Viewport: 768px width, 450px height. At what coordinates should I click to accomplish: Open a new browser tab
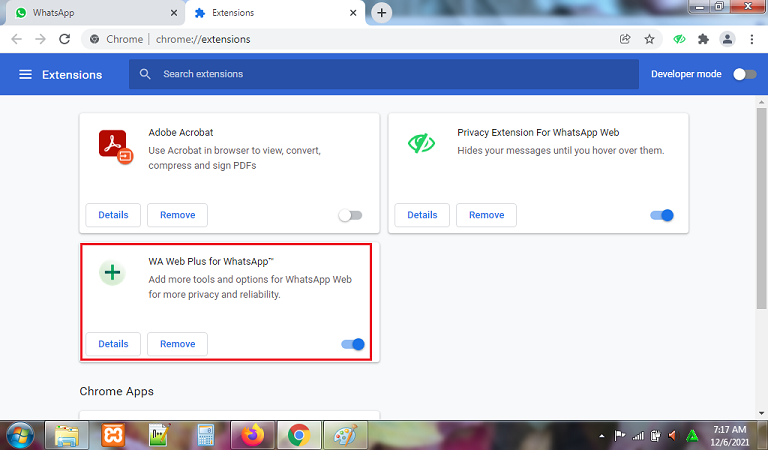tap(382, 13)
